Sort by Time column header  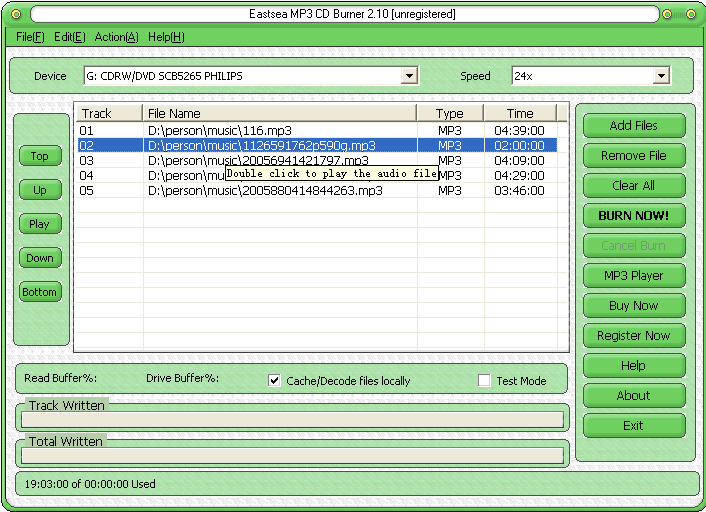coord(520,113)
